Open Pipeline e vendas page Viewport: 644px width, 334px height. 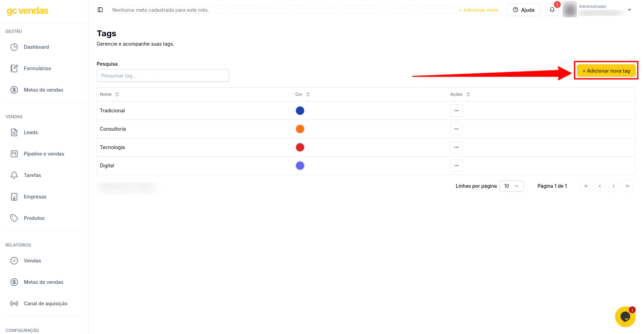pos(44,154)
